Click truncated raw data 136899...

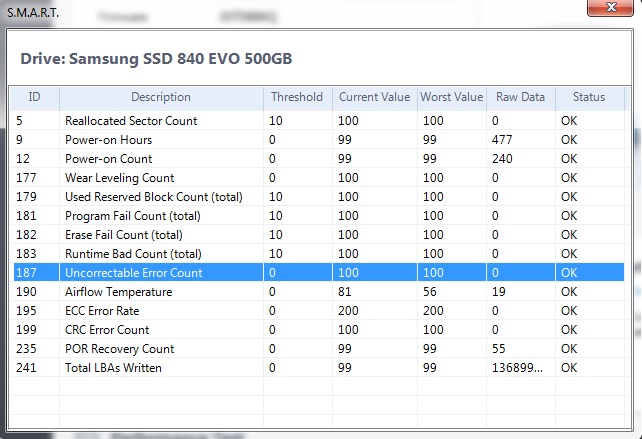pos(517,368)
